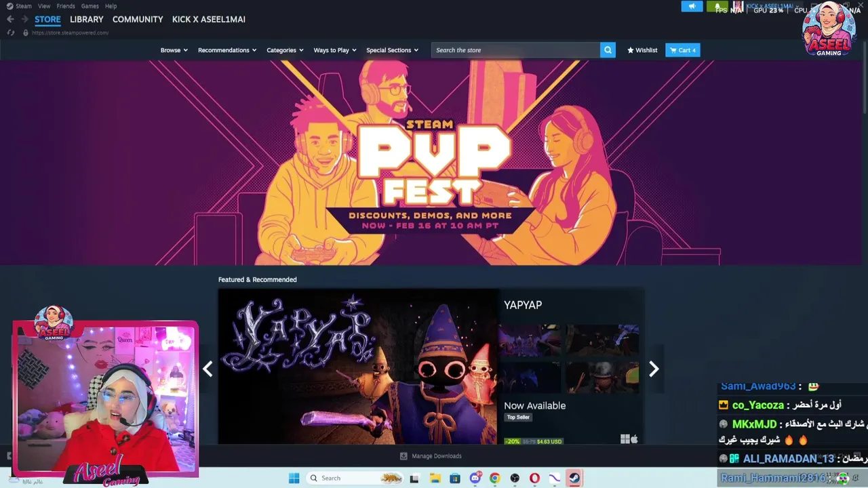Viewport: 868px width, 488px height.
Task: Click the Now Available text
Action: coord(534,405)
